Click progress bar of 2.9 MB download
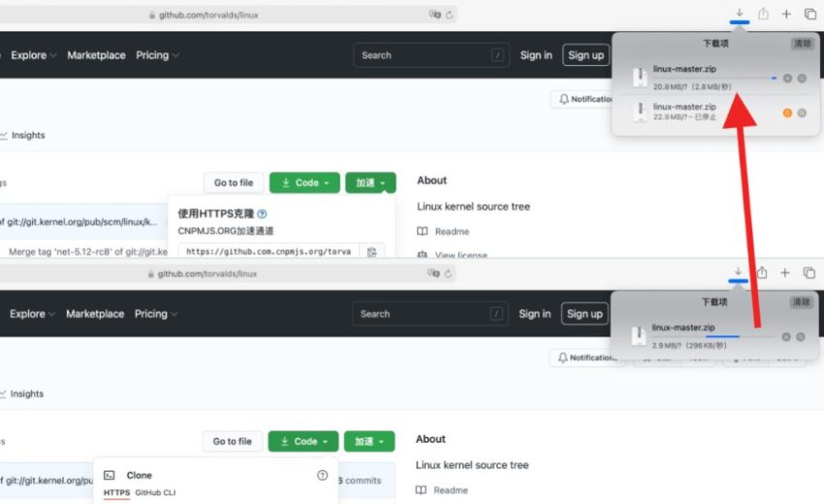The image size is (824, 504). (713, 336)
